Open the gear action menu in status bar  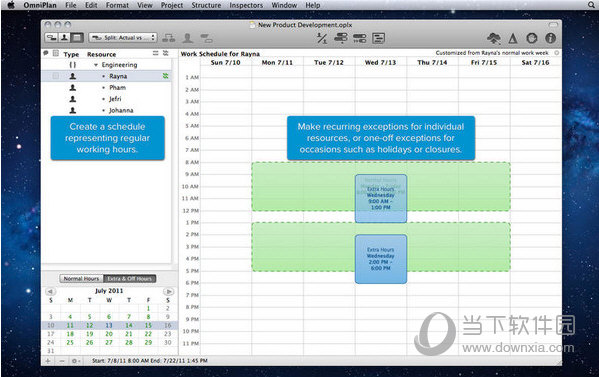(75, 361)
